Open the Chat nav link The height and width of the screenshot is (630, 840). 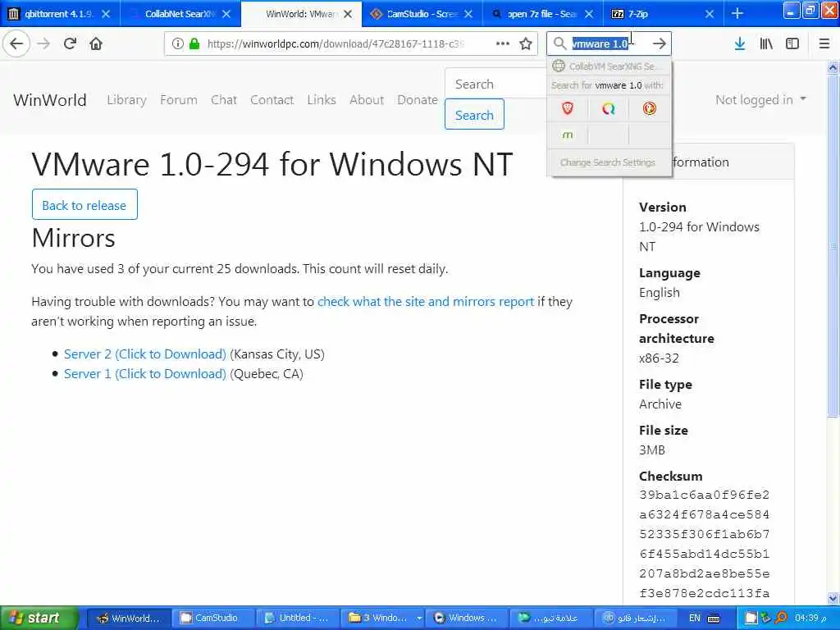[x=223, y=99]
